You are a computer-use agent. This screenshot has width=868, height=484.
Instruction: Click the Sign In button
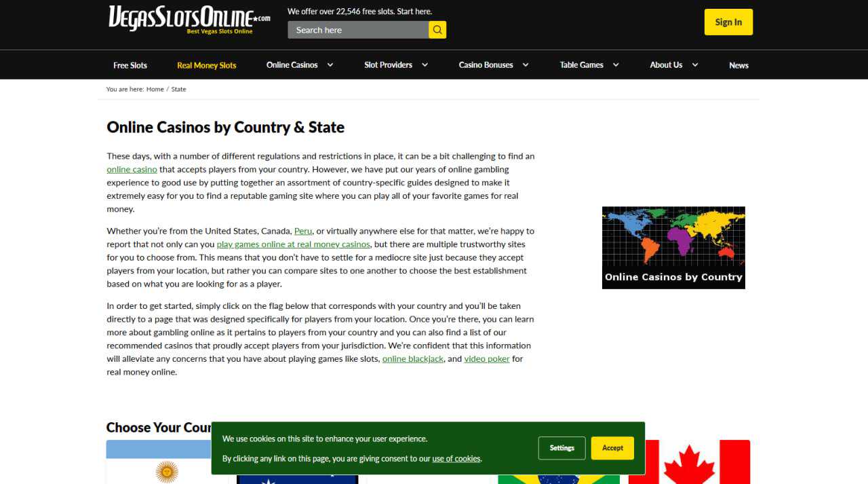point(728,22)
